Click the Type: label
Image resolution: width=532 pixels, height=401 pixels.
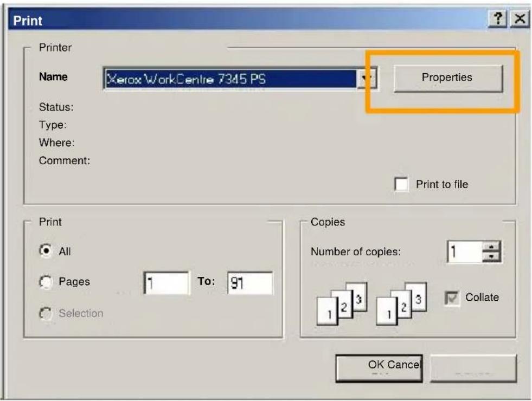tap(53, 125)
